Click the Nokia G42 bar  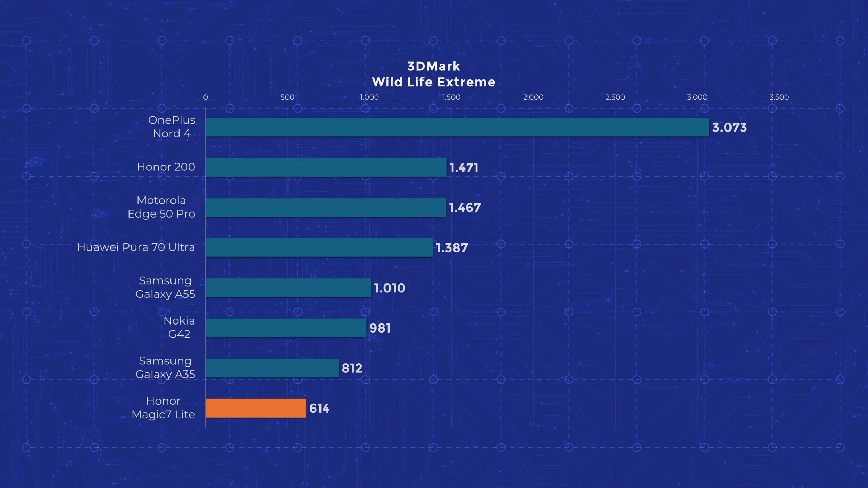(286, 328)
